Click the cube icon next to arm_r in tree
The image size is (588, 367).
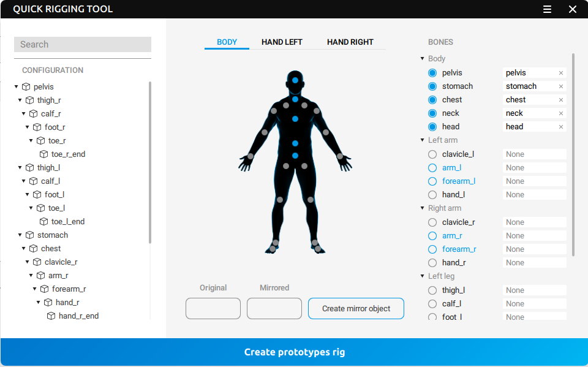tap(41, 276)
